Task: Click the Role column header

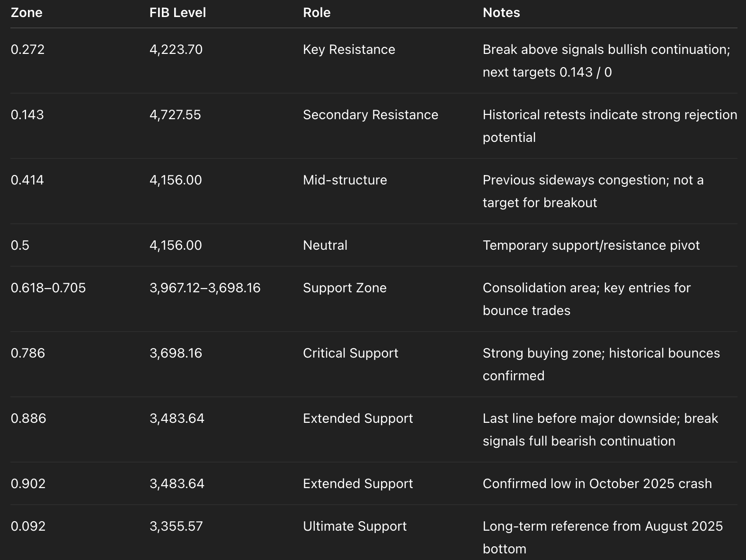Action: (316, 13)
